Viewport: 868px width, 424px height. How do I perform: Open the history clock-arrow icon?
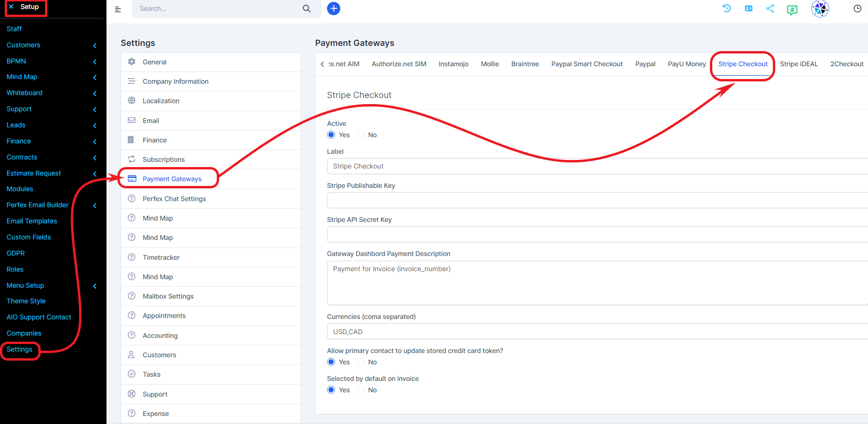click(x=727, y=9)
